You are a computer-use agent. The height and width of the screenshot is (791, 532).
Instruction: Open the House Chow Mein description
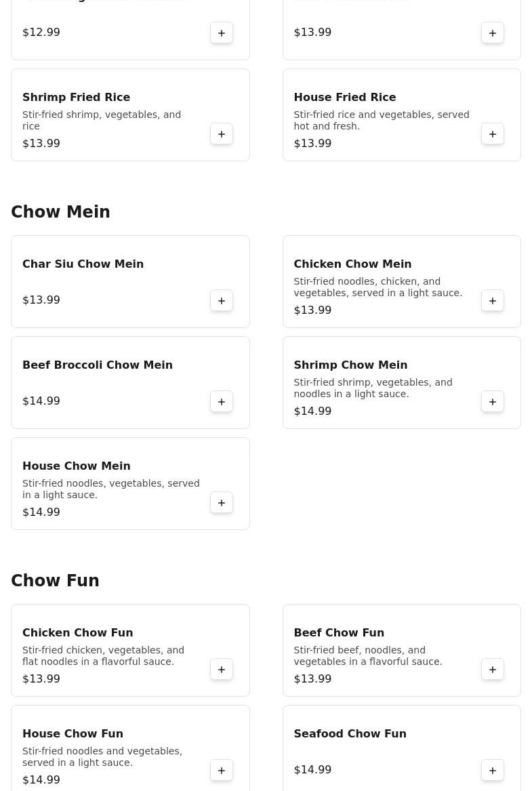coord(110,489)
